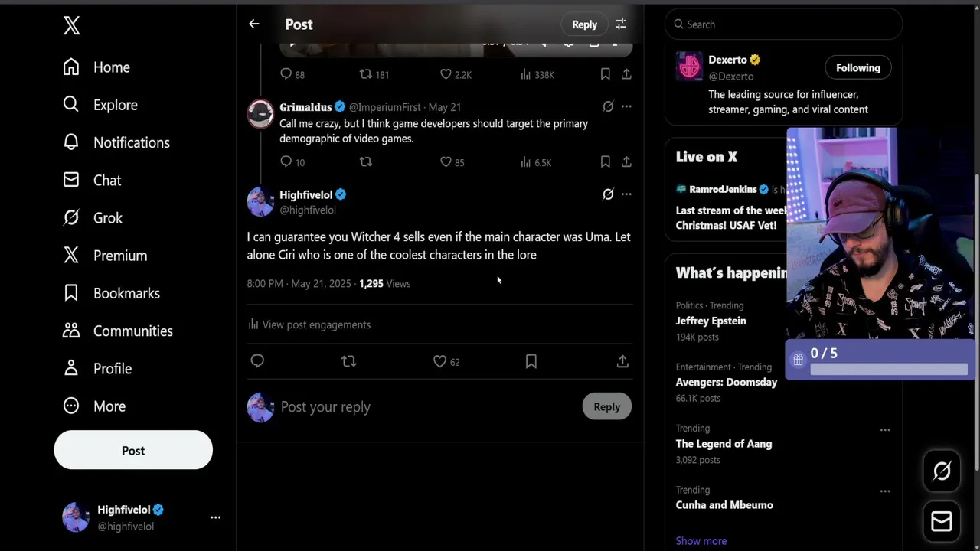Open account switcher menu beside Highfivelol profile

[x=215, y=517]
